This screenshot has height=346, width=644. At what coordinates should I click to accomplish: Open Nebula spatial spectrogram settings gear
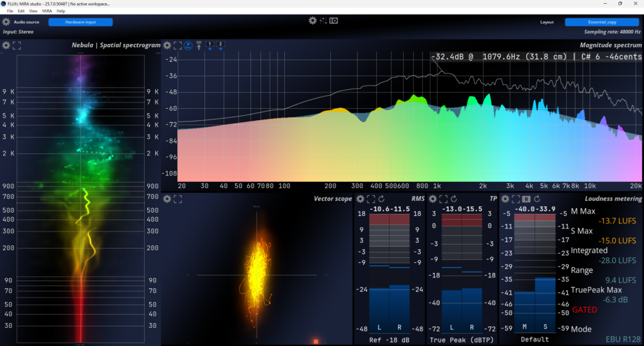click(x=6, y=45)
